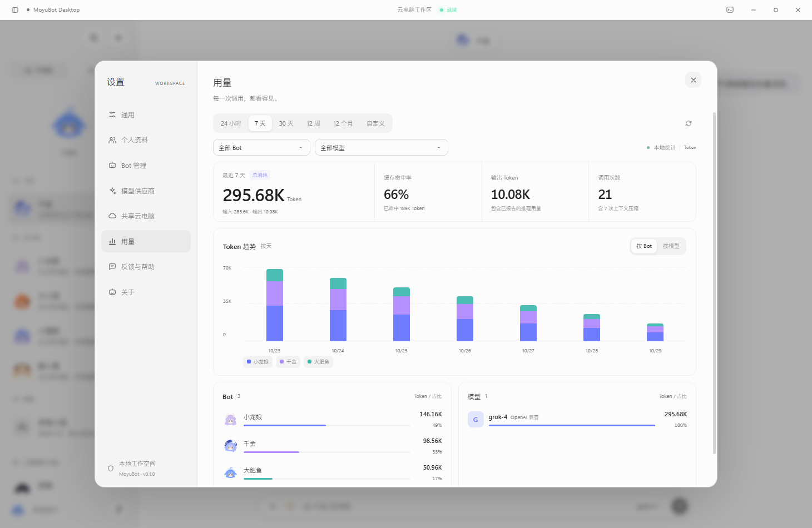Toggle the 千金 legend chip in chart
Image resolution: width=812 pixels, height=528 pixels.
point(288,362)
